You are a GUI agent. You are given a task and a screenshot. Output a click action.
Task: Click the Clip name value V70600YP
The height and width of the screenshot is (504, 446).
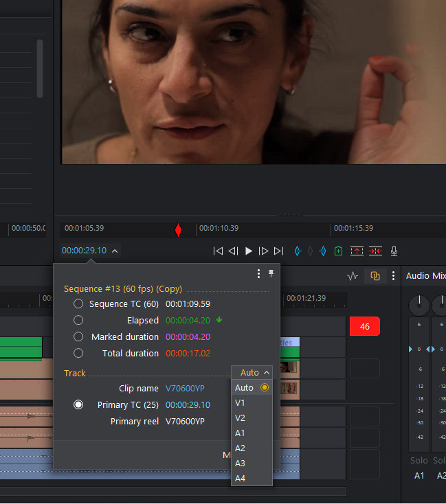click(x=185, y=388)
